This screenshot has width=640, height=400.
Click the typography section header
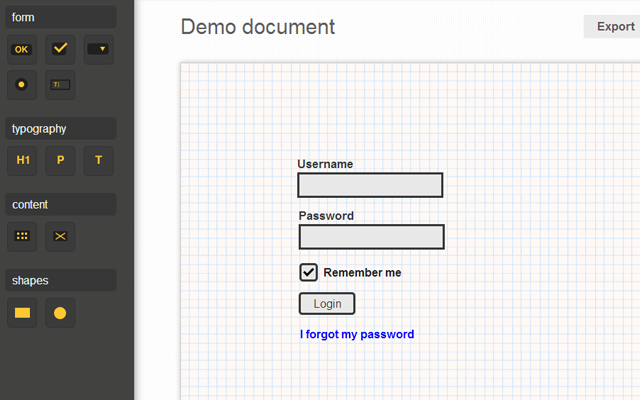(x=60, y=128)
